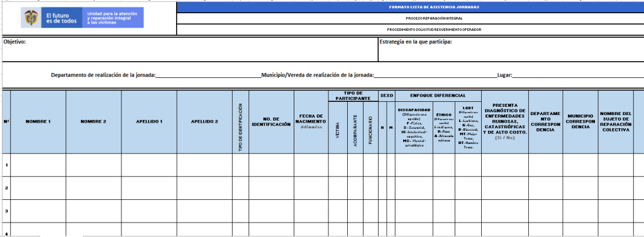Click the Departamento de realización blank line
The image size is (644, 237).
tap(208, 75)
